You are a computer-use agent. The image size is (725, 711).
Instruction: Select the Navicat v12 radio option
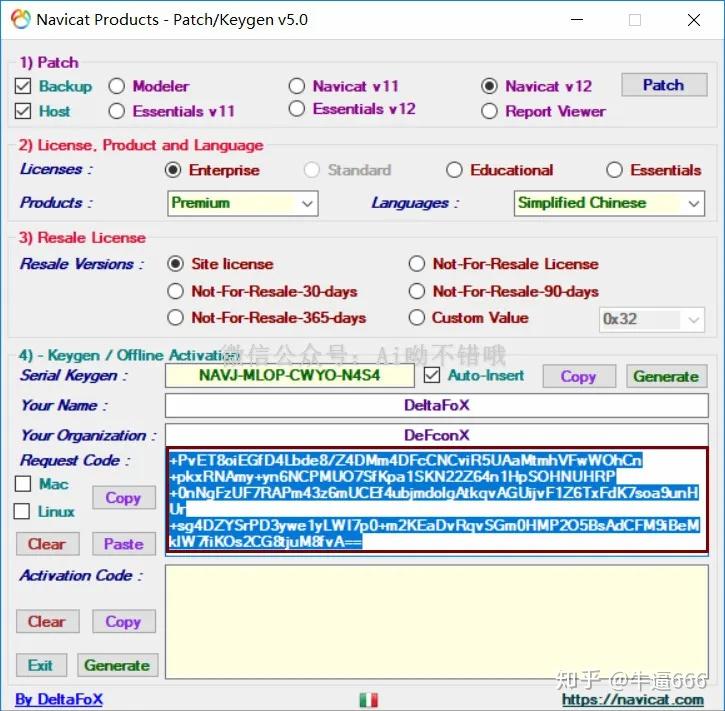[x=489, y=86]
